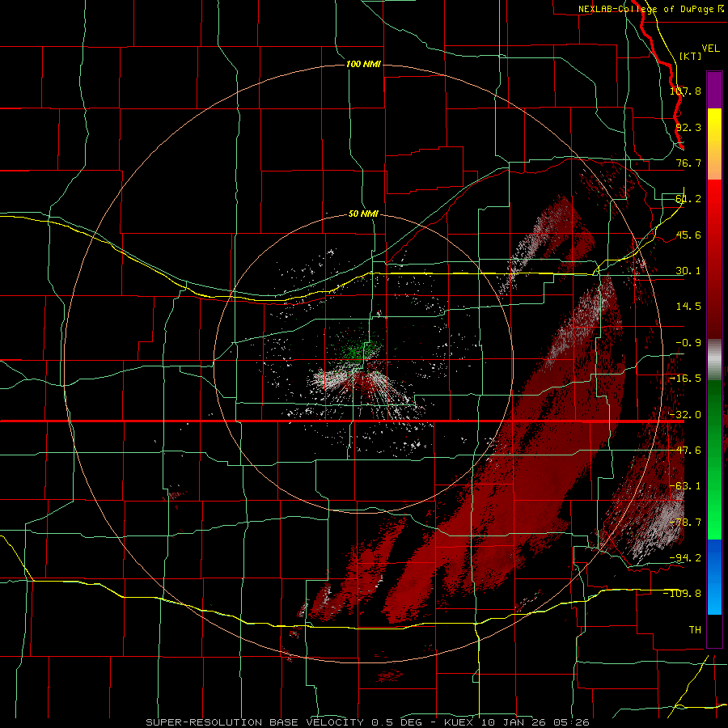Click the -0.9 velocity scale value
This screenshot has width=728, height=728.
click(688, 343)
